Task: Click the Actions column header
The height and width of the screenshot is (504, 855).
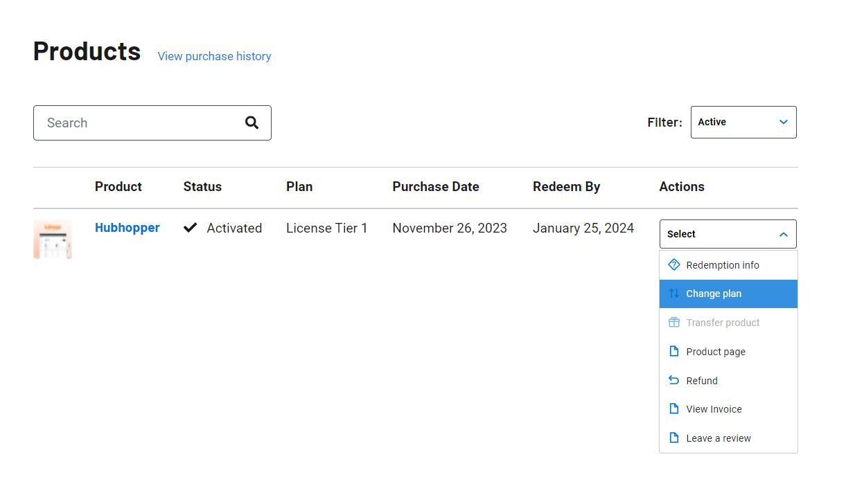Action: point(682,186)
